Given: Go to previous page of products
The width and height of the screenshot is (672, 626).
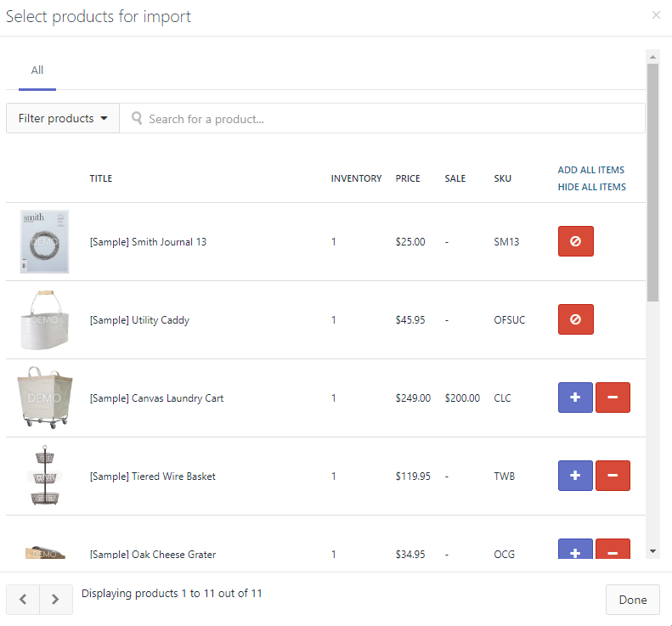Looking at the screenshot, I should coord(23,600).
